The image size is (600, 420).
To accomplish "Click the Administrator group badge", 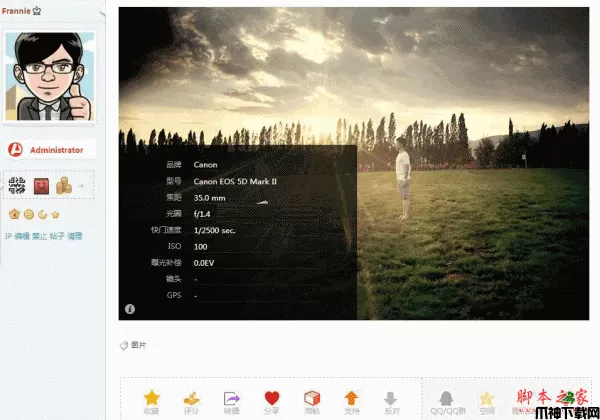I will (51, 150).
